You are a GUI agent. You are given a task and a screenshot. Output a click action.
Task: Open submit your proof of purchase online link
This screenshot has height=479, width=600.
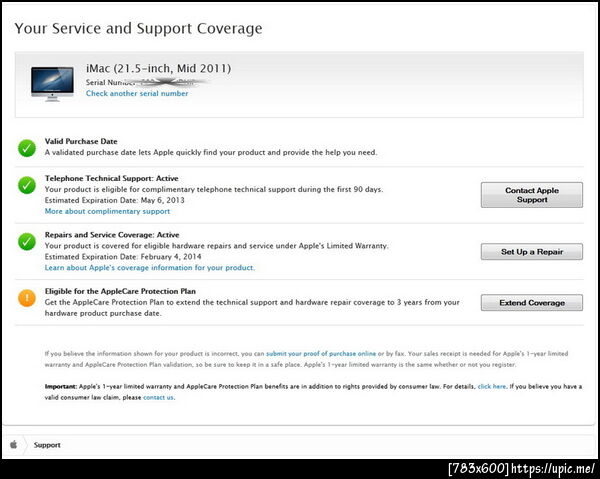[x=321, y=354]
